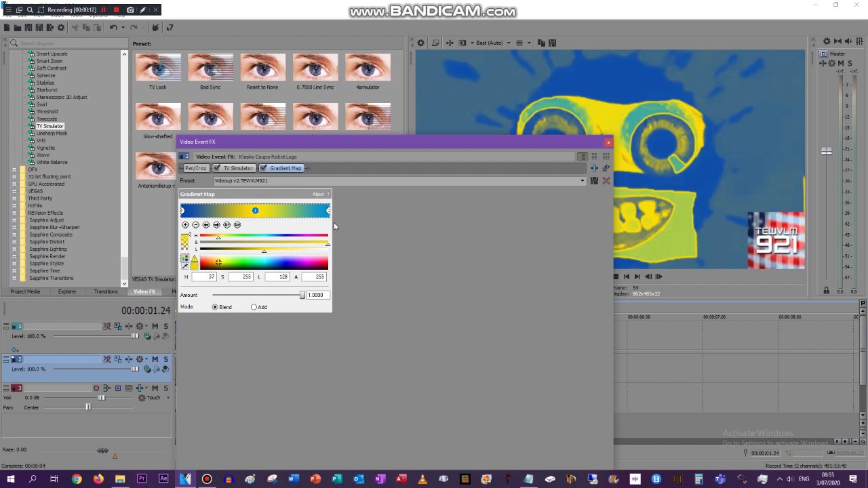Select the Blend mode radio button
The width and height of the screenshot is (868, 488).
pos(215,307)
